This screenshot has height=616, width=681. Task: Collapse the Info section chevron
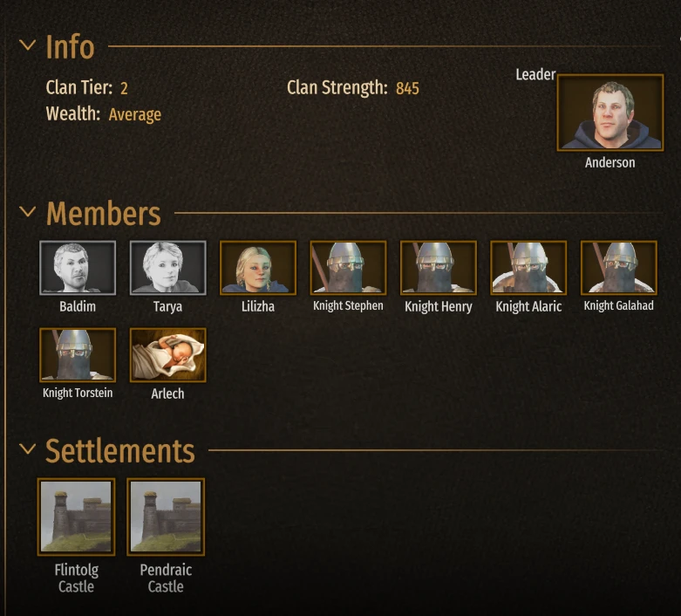[28, 44]
